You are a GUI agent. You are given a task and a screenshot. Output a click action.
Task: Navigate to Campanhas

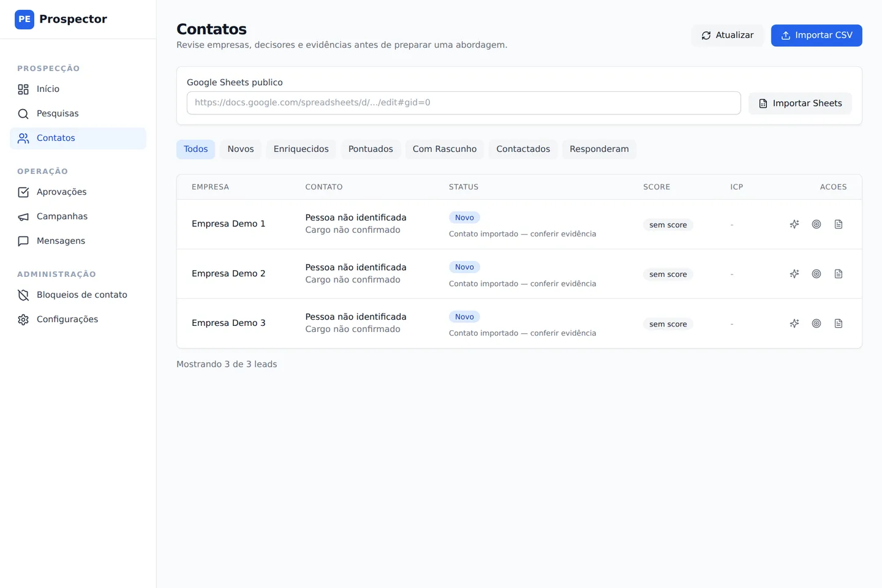(78, 217)
